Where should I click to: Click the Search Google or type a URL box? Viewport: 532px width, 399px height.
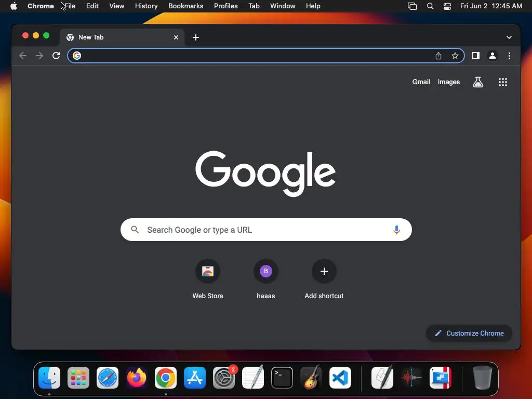tap(266, 230)
